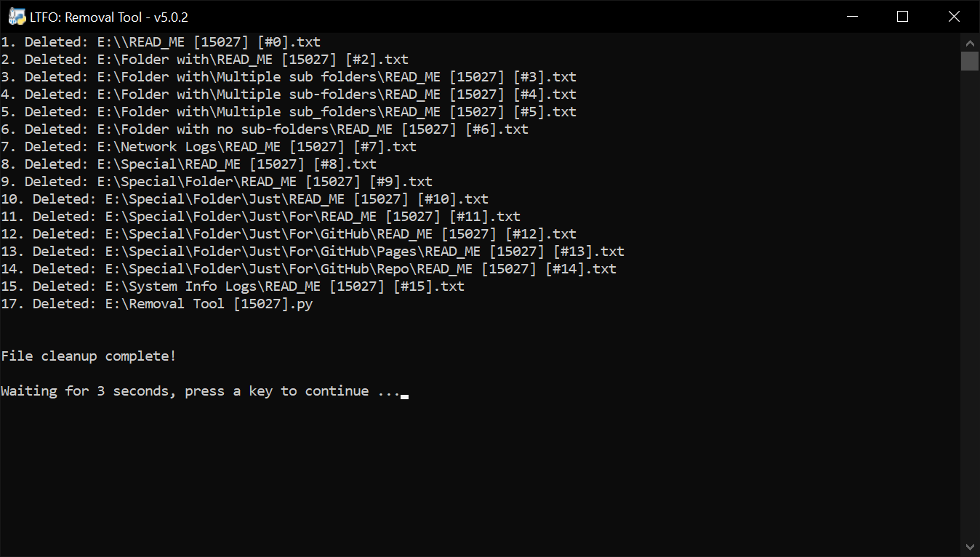The width and height of the screenshot is (980, 557).
Task: Close the LTFO Removal Tool window
Action: point(953,17)
